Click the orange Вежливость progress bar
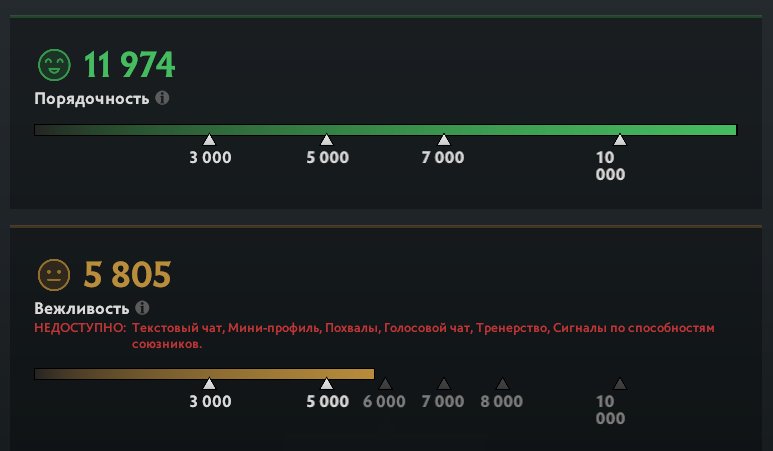This screenshot has width=773, height=451. (x=204, y=373)
